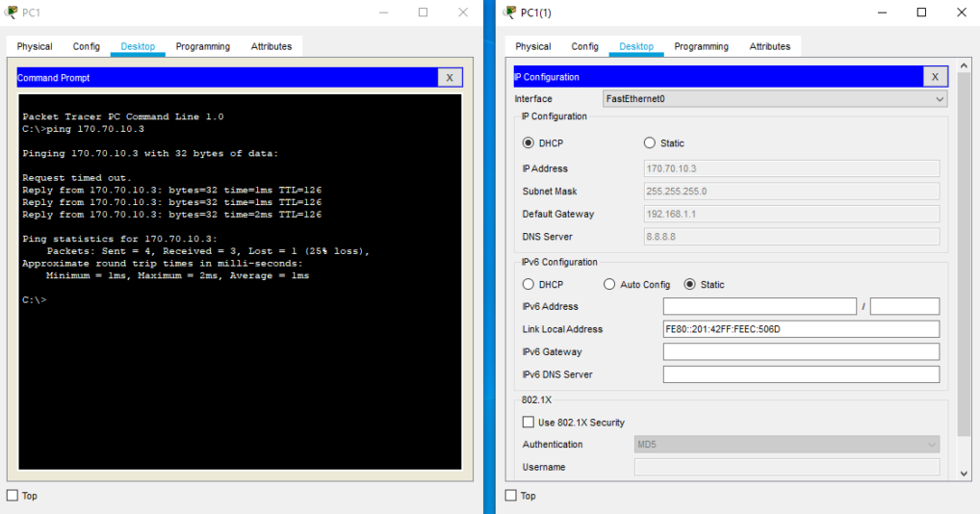Viewport: 980px width, 514px height.
Task: Open the FastEthernet0 interface dropdown
Action: click(x=774, y=99)
